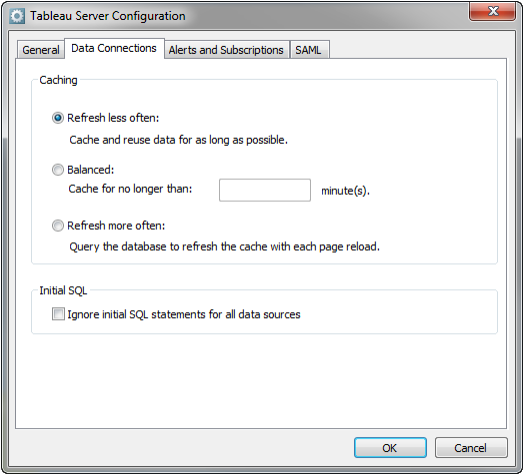Click the minute(s) label beside the field
Screen dimensions: 525x476
(345, 191)
